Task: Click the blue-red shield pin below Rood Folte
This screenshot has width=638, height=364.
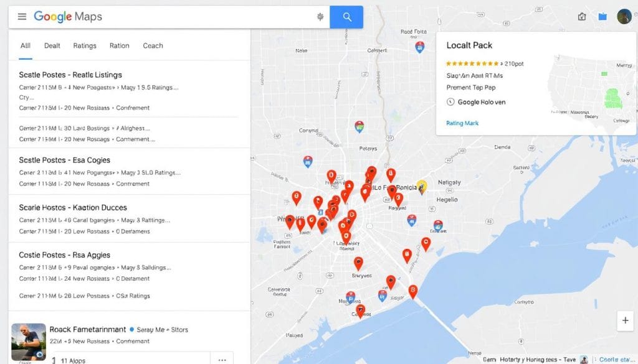Action: [419, 47]
